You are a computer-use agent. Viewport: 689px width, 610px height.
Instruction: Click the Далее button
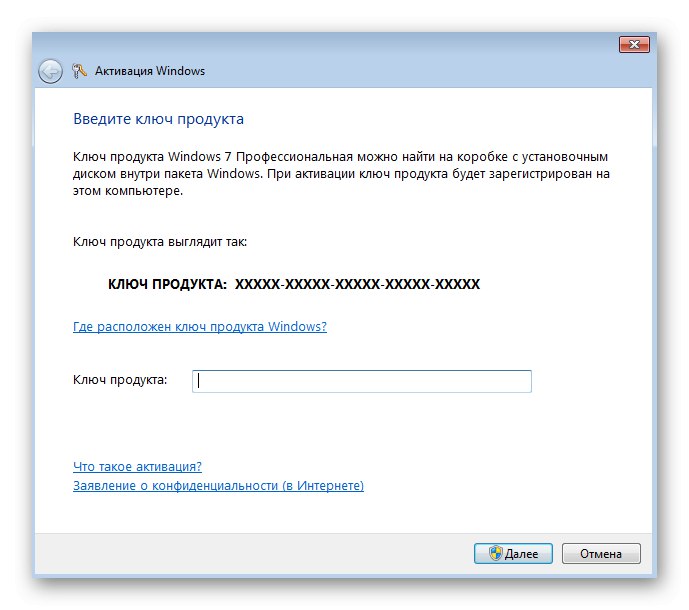tap(513, 553)
